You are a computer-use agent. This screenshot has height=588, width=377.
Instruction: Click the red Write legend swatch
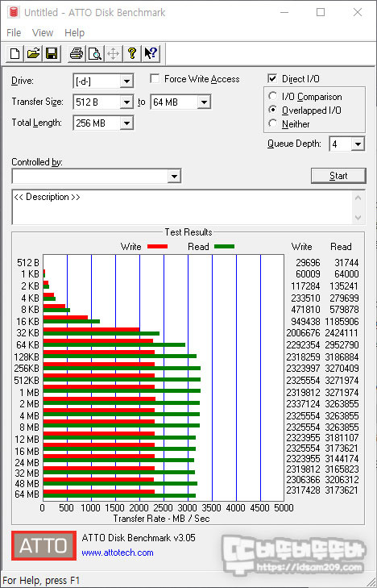157,247
